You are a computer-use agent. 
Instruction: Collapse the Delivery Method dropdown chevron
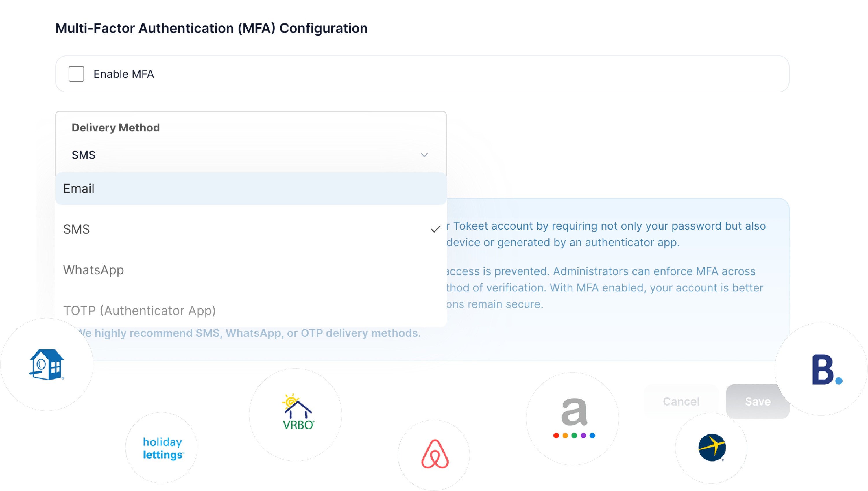[x=424, y=155]
